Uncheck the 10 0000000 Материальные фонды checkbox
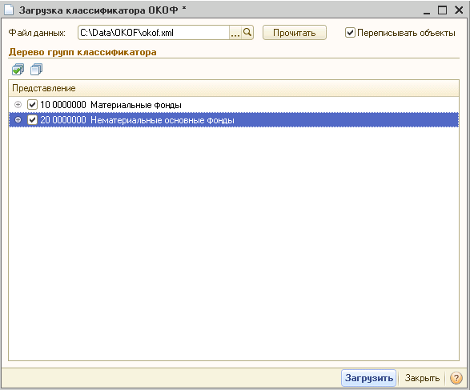The image size is (470, 390). [32, 105]
